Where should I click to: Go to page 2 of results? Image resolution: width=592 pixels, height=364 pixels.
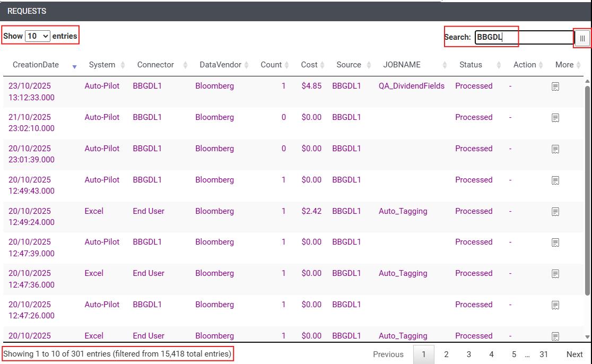pos(446,354)
